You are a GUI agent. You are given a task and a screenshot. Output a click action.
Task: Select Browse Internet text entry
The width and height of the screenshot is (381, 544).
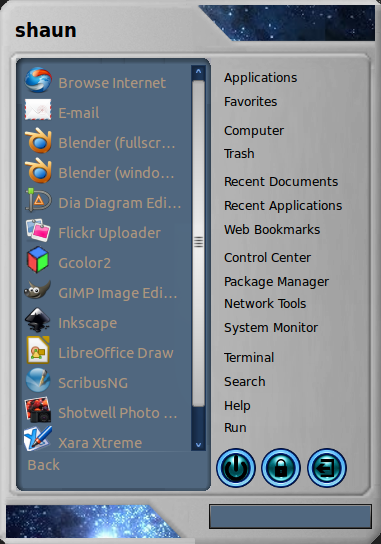pos(112,83)
